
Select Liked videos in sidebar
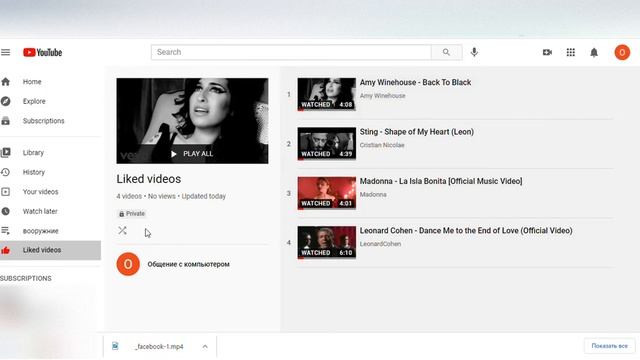click(51, 250)
